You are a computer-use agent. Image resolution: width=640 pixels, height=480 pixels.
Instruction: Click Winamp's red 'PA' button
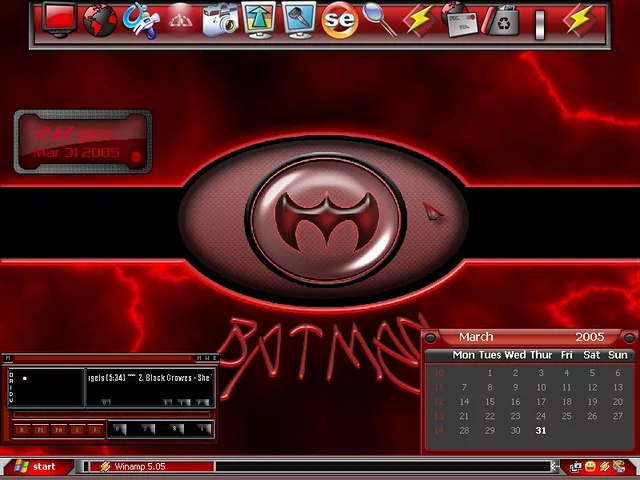pos(59,430)
